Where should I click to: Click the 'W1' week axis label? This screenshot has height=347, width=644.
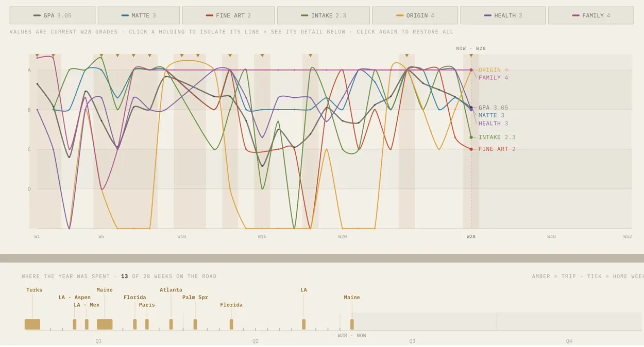[37, 237]
